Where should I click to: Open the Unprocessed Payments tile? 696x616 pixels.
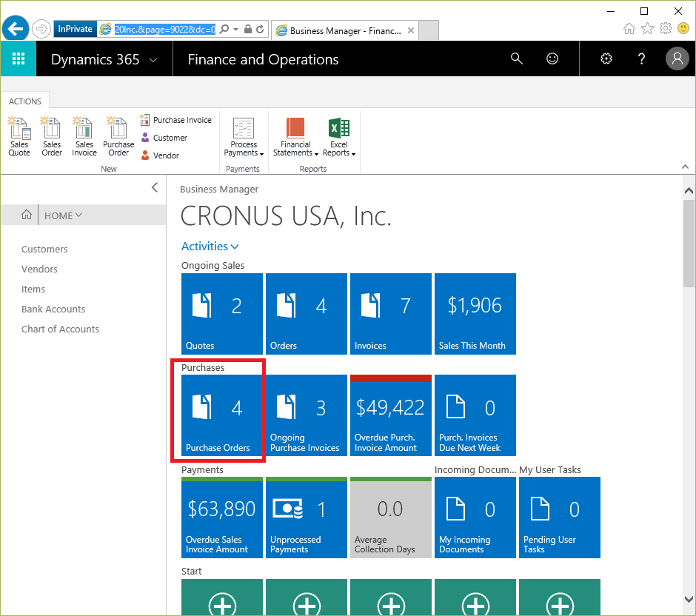307,518
